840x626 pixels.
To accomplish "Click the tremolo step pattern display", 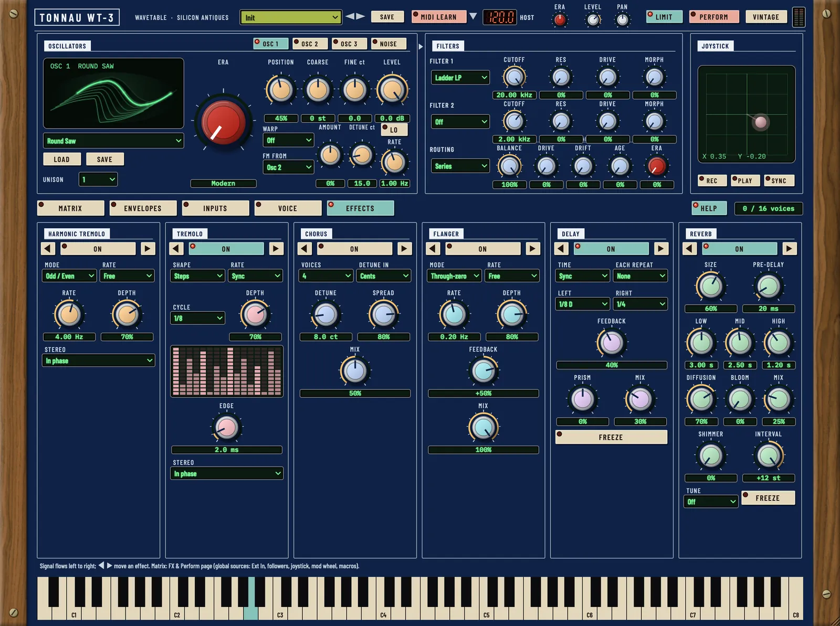I will tap(227, 371).
